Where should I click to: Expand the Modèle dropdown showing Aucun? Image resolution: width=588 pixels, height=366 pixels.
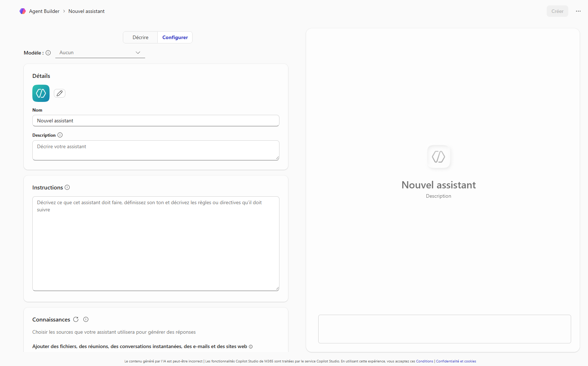[x=100, y=53]
